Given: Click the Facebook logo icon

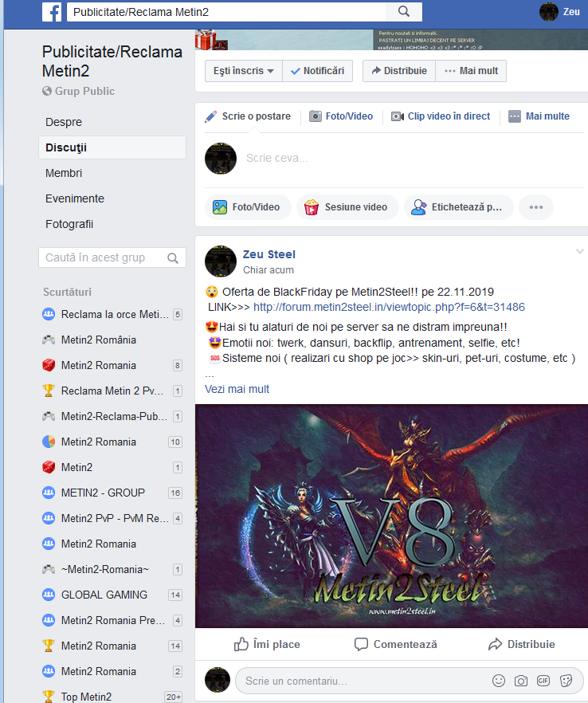Looking at the screenshot, I should [x=52, y=12].
